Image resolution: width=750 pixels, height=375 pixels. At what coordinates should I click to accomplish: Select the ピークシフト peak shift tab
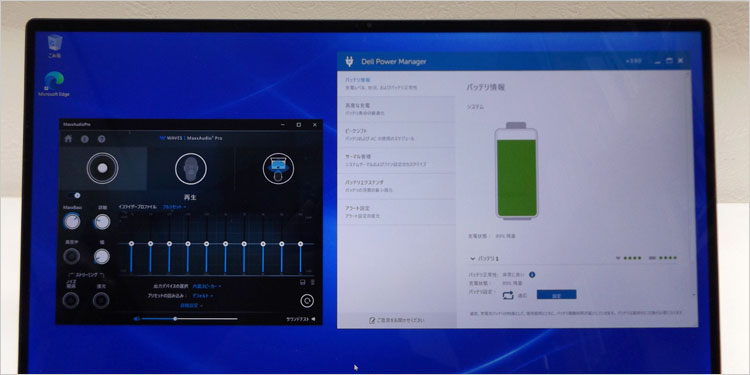(x=396, y=135)
